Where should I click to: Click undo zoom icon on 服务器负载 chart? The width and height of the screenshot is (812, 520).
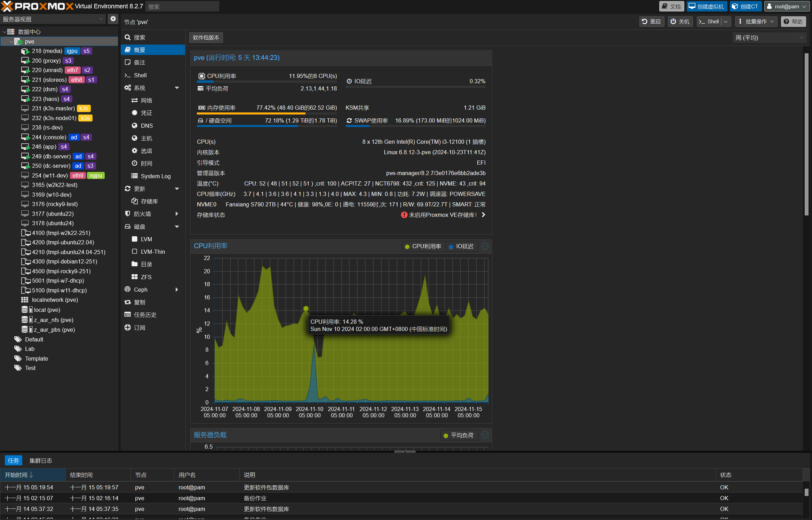click(x=485, y=435)
